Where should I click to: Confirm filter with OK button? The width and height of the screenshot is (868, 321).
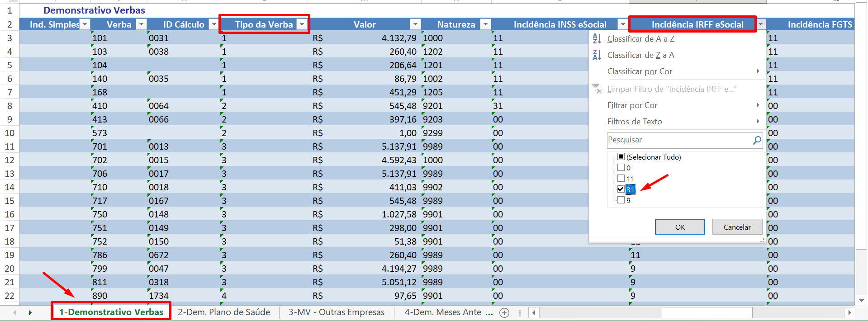pos(680,227)
